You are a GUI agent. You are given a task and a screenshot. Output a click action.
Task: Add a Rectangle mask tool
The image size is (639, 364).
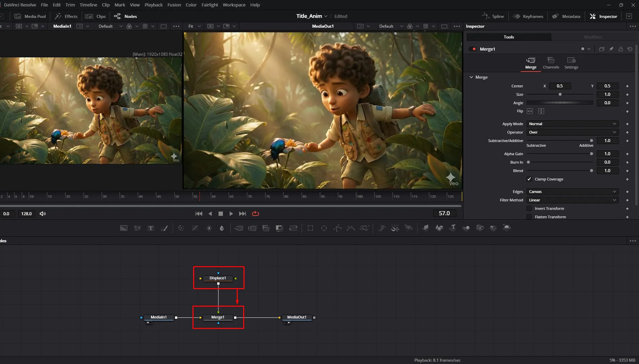[x=310, y=228]
